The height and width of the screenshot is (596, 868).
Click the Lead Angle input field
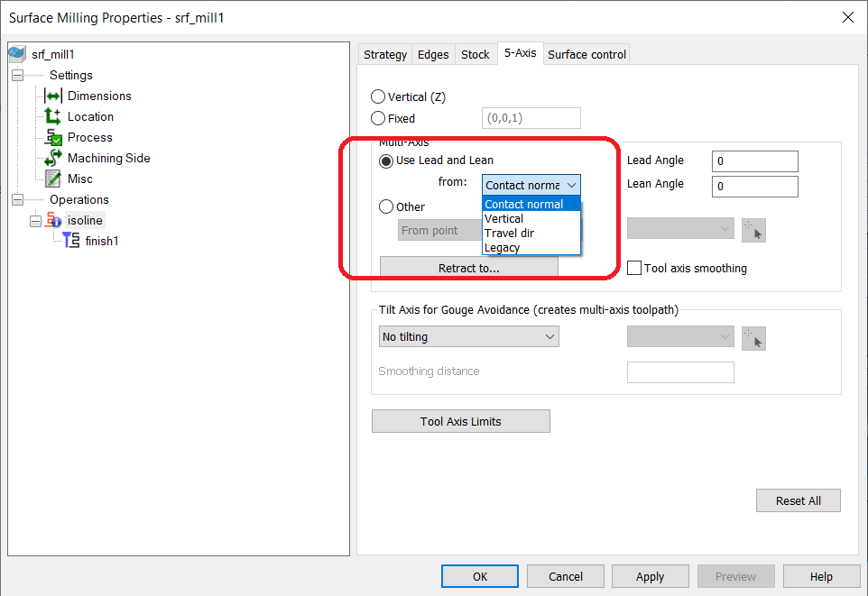(754, 160)
